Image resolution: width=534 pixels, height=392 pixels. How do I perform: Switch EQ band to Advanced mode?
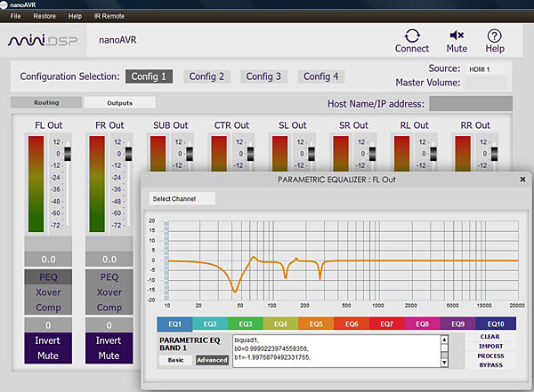(212, 360)
